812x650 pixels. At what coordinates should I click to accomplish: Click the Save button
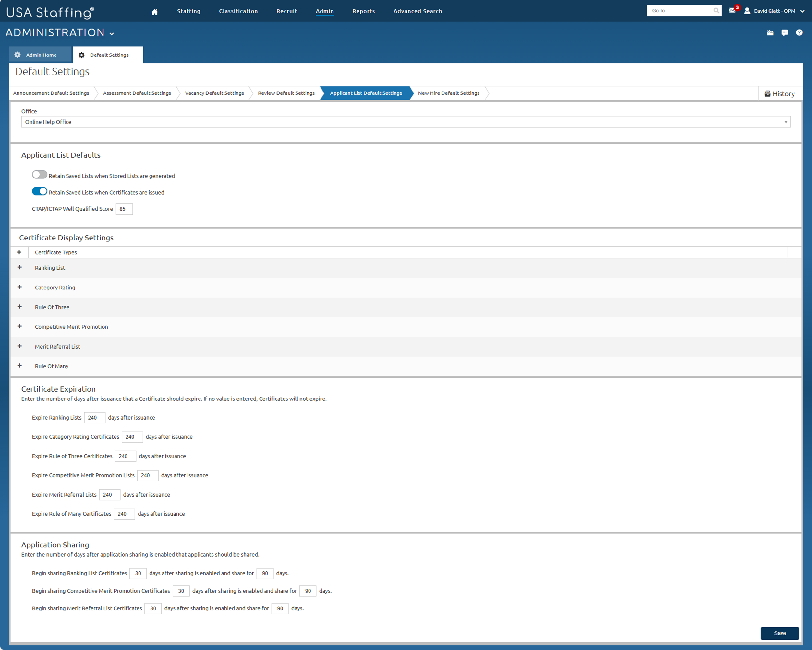pos(780,633)
